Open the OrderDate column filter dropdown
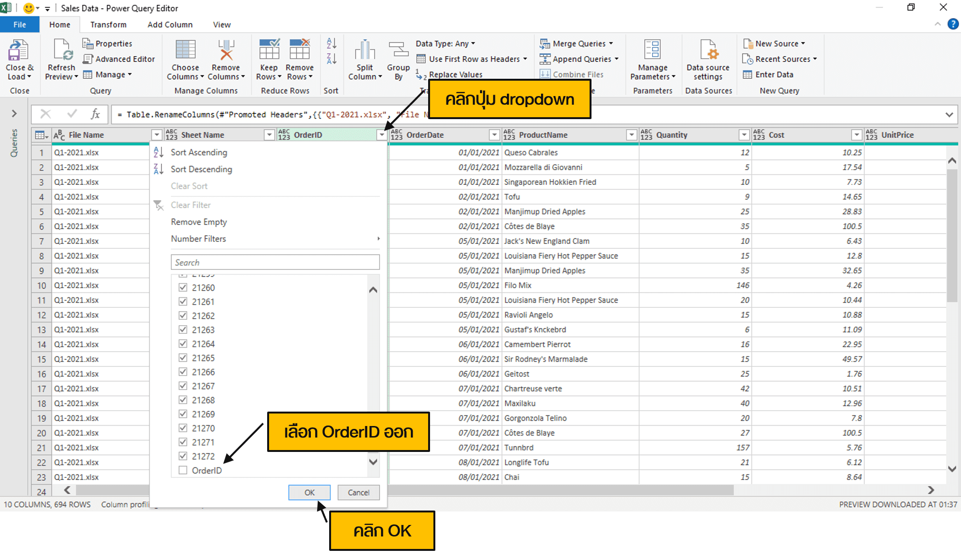 point(494,135)
